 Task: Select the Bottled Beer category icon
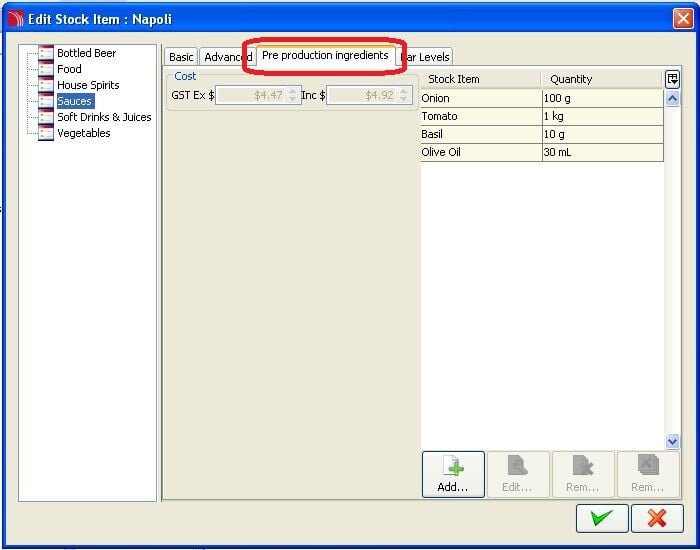click(x=45, y=53)
